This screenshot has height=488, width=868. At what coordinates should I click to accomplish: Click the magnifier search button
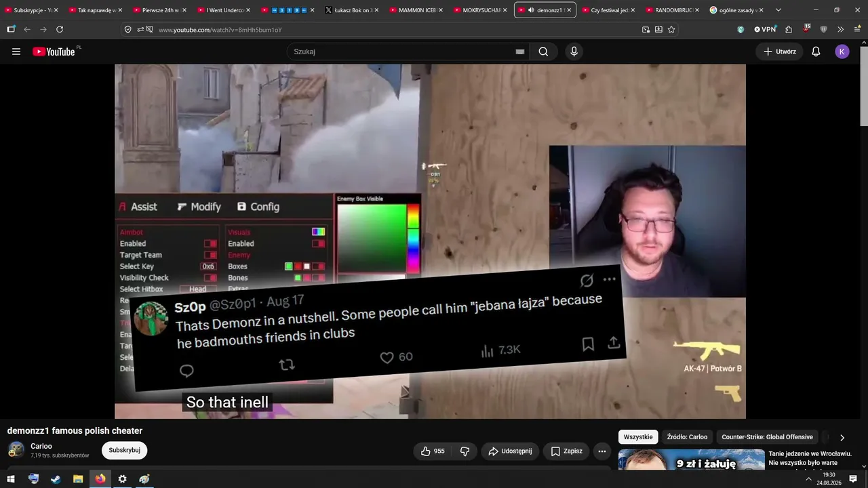[x=543, y=52]
